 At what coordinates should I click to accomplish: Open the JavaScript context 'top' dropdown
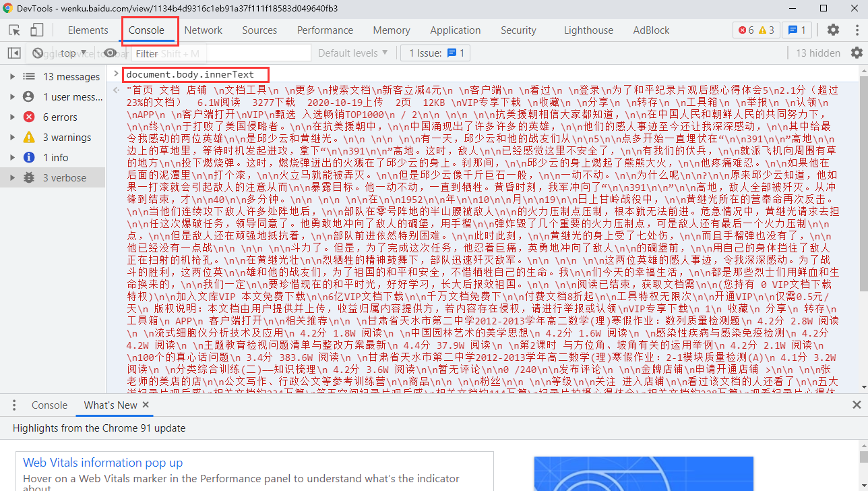tap(74, 53)
